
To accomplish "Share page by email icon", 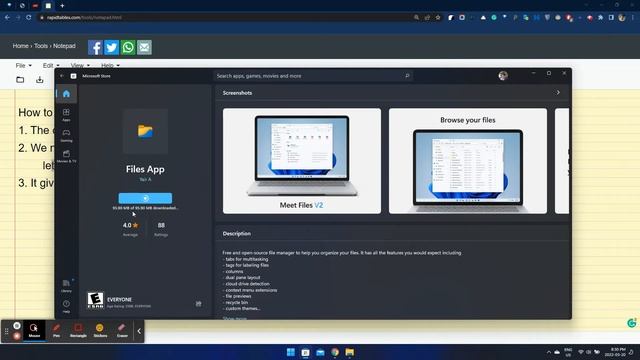I will pyautogui.click(x=144, y=47).
